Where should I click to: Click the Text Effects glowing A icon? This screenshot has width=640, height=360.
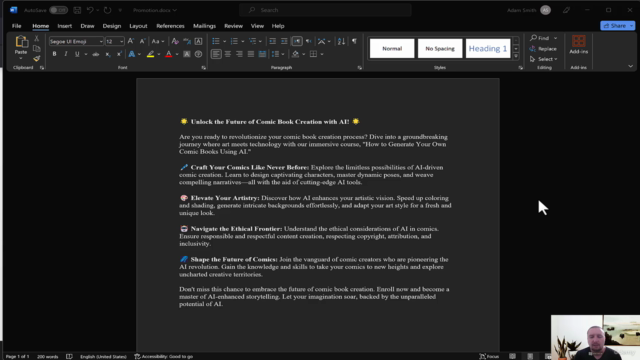(x=131, y=54)
